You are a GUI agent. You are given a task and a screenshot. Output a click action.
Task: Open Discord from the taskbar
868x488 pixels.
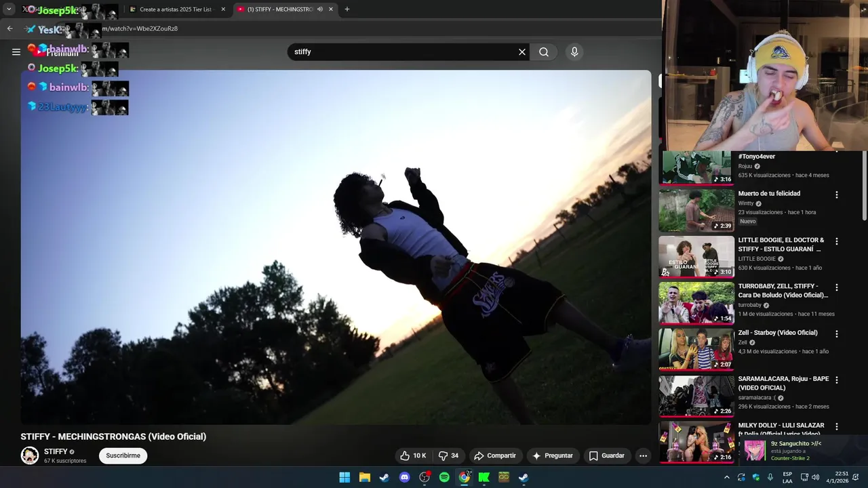click(405, 477)
